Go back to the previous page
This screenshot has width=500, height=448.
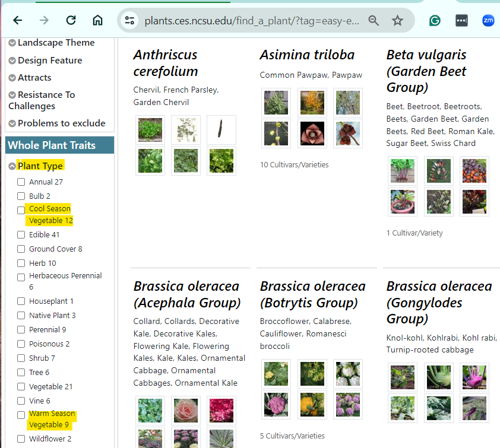click(18, 20)
